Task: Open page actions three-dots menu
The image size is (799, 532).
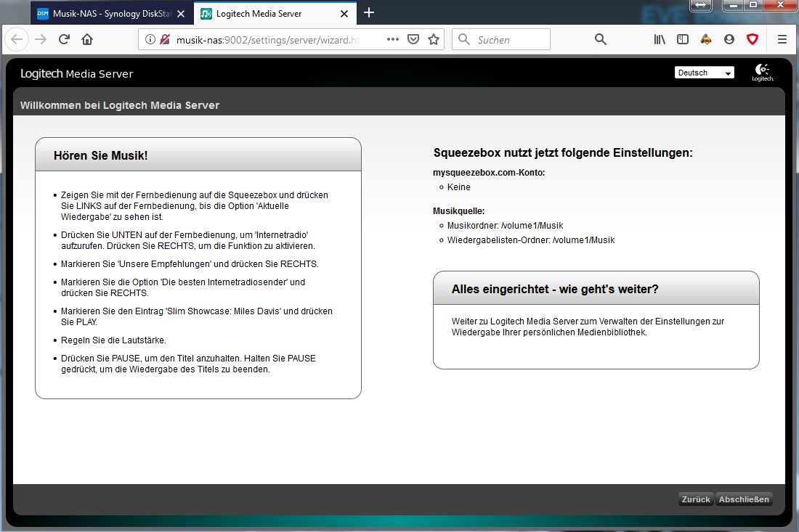Action: (x=393, y=39)
